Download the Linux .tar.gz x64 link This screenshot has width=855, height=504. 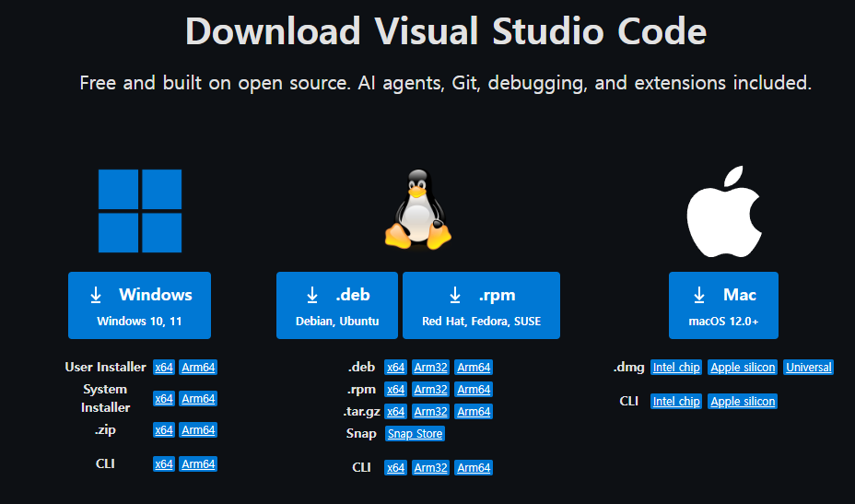(395, 411)
